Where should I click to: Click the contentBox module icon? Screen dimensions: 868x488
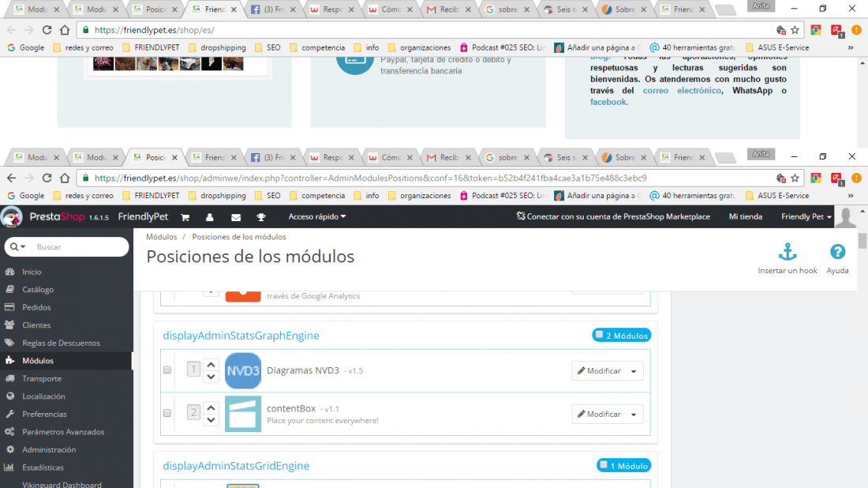(x=243, y=414)
